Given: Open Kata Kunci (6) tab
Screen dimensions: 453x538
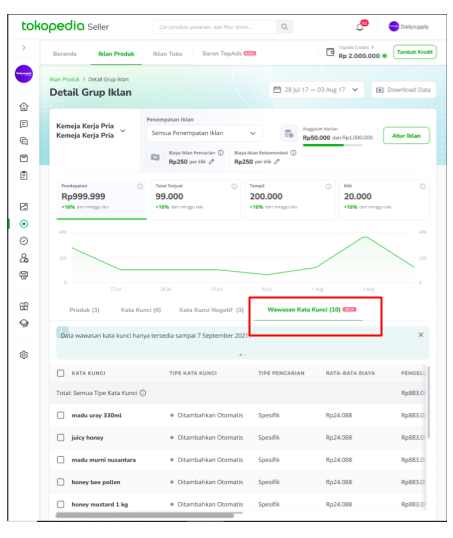Looking at the screenshot, I should pyautogui.click(x=141, y=310).
